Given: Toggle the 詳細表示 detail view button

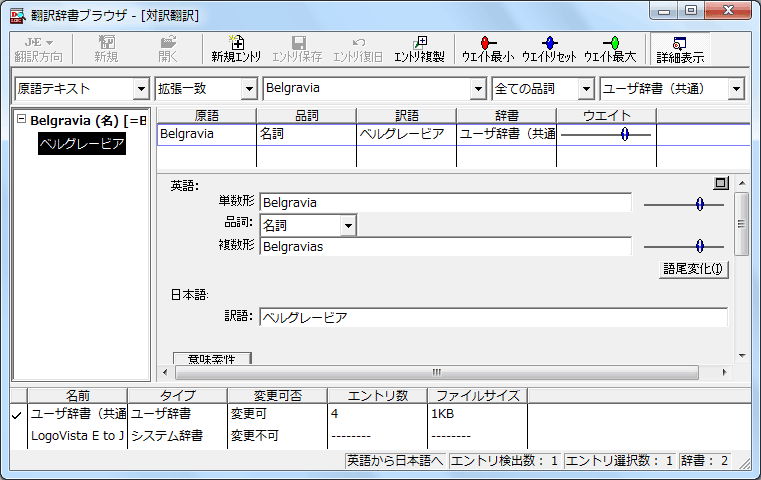Looking at the screenshot, I should point(679,49).
